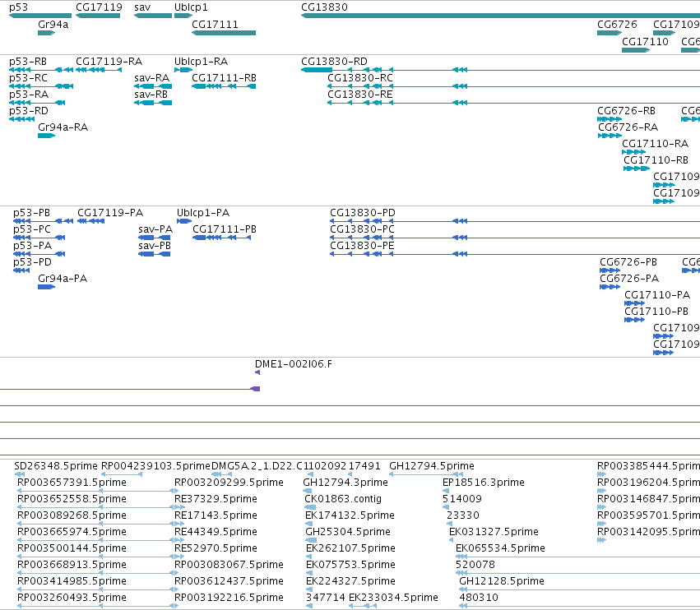Select the CG17110-RA transcript
The width and height of the screenshot is (700, 610).
(x=634, y=152)
